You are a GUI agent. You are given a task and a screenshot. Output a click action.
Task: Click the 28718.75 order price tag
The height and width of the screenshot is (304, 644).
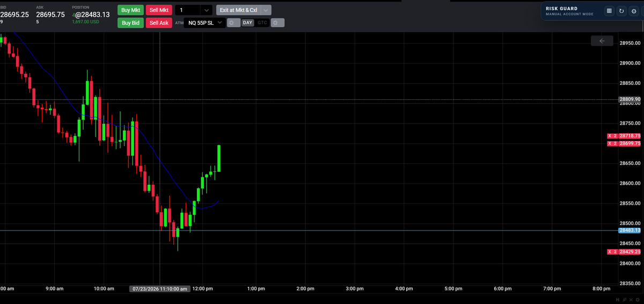coord(630,136)
